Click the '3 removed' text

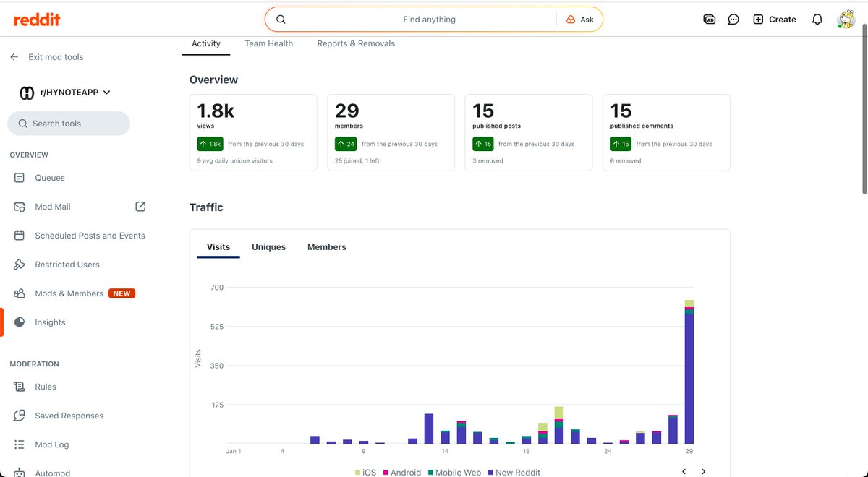point(488,161)
